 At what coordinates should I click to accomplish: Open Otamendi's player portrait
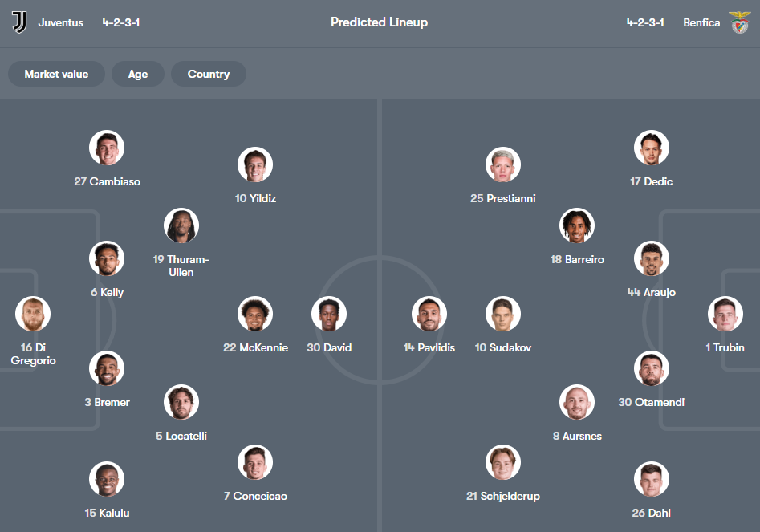(651, 368)
